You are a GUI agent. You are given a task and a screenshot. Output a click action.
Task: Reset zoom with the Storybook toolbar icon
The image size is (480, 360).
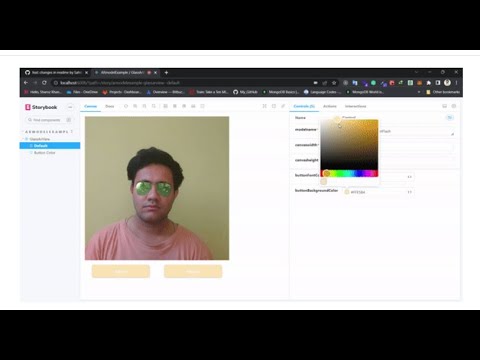[154, 106]
